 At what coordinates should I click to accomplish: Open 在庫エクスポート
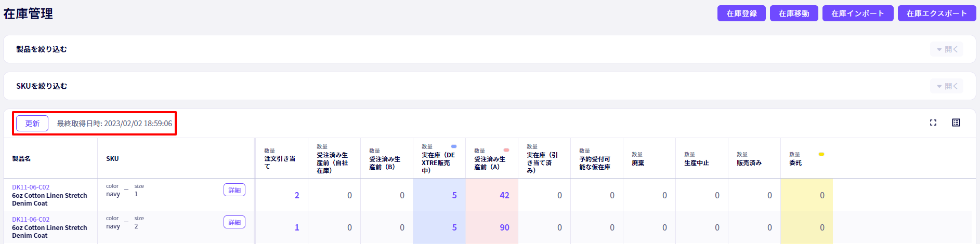click(937, 13)
